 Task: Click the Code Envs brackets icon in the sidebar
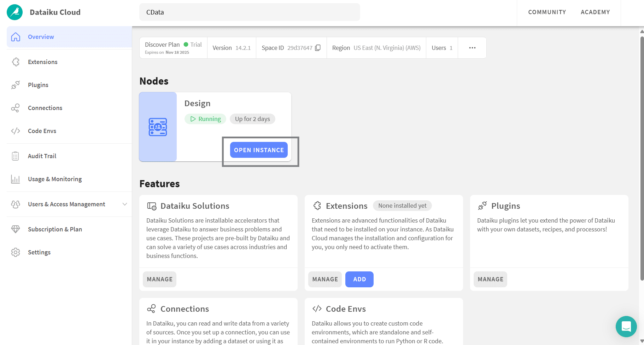[16, 131]
